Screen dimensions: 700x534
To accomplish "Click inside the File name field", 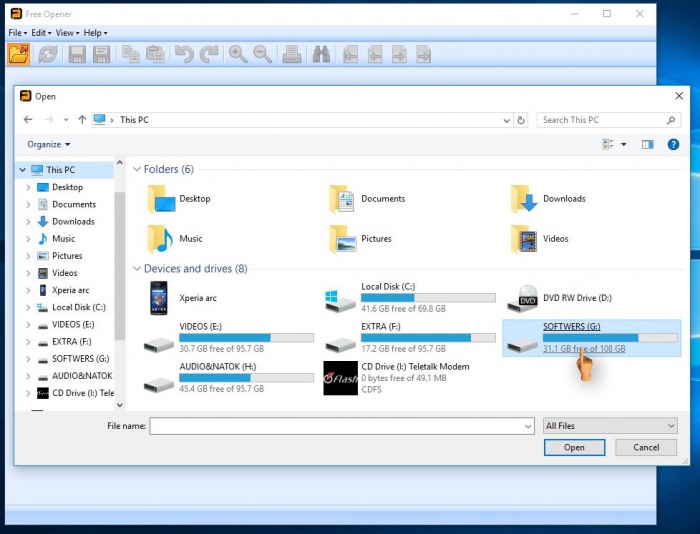I will tap(340, 426).
